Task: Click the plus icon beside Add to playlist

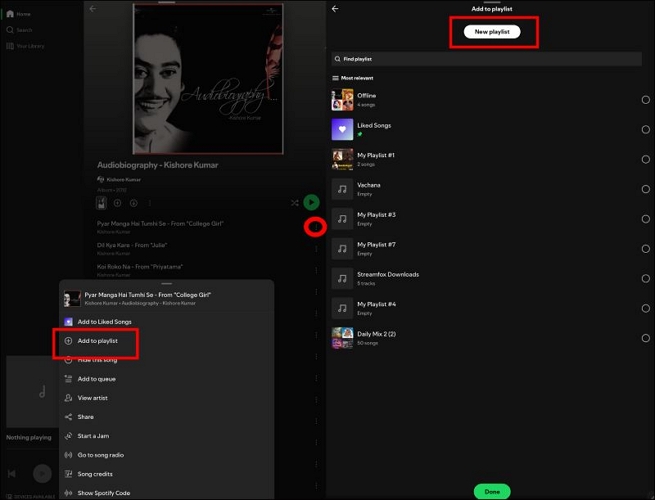Action: 68,341
